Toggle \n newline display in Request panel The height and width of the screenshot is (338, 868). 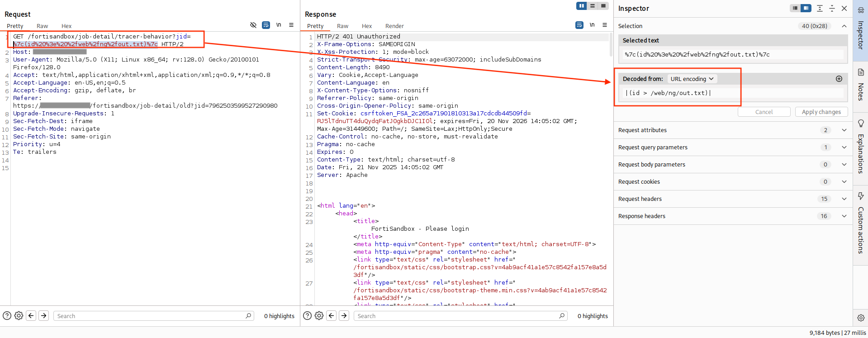coord(279,25)
